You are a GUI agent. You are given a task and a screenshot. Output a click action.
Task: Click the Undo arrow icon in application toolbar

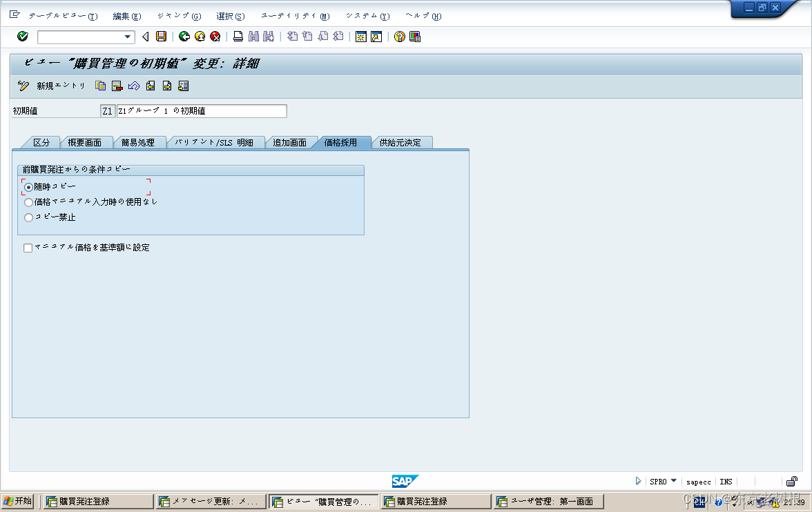click(134, 86)
